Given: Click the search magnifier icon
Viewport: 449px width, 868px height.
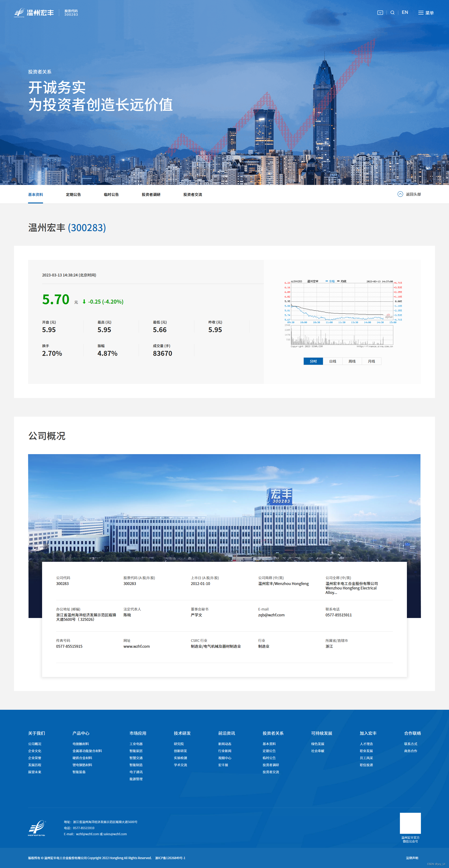Looking at the screenshot, I should click(392, 12).
